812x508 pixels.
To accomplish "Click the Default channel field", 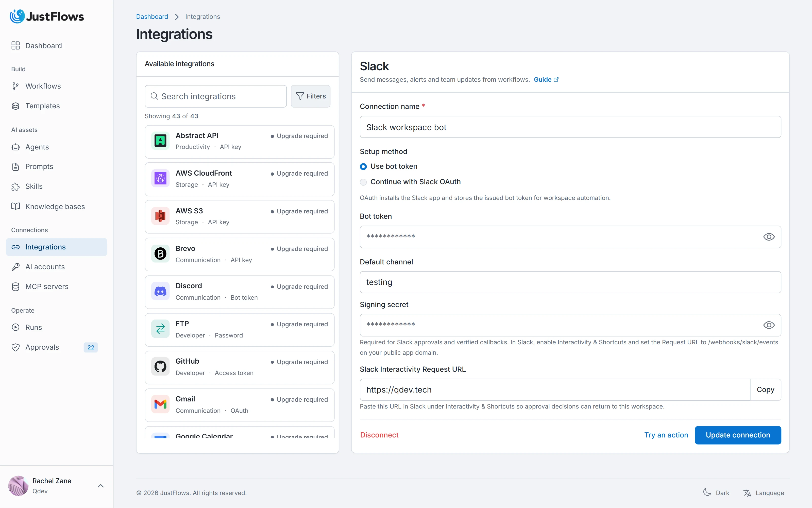I will tap(570, 282).
